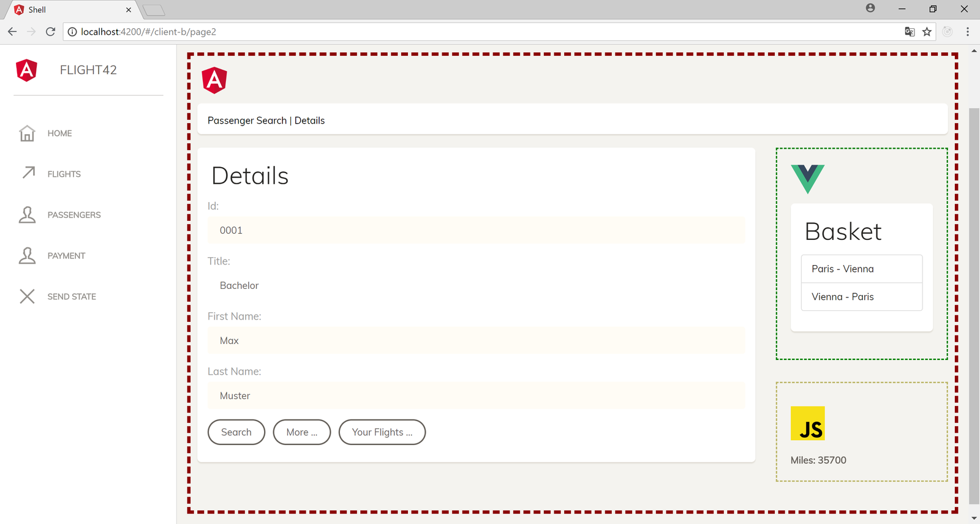The height and width of the screenshot is (524, 980).
Task: Open SEND STATE menu item
Action: point(72,297)
